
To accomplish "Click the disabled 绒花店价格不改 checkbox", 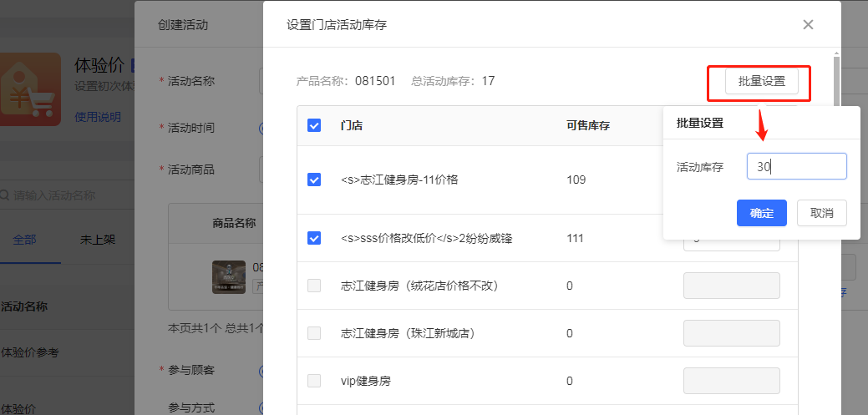I will 314,286.
